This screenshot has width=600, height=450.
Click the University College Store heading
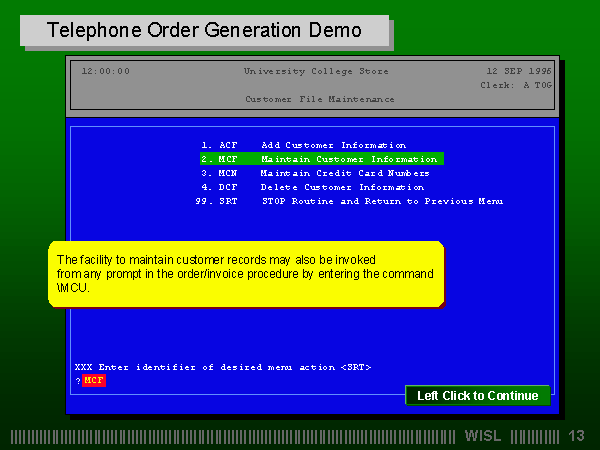316,71
